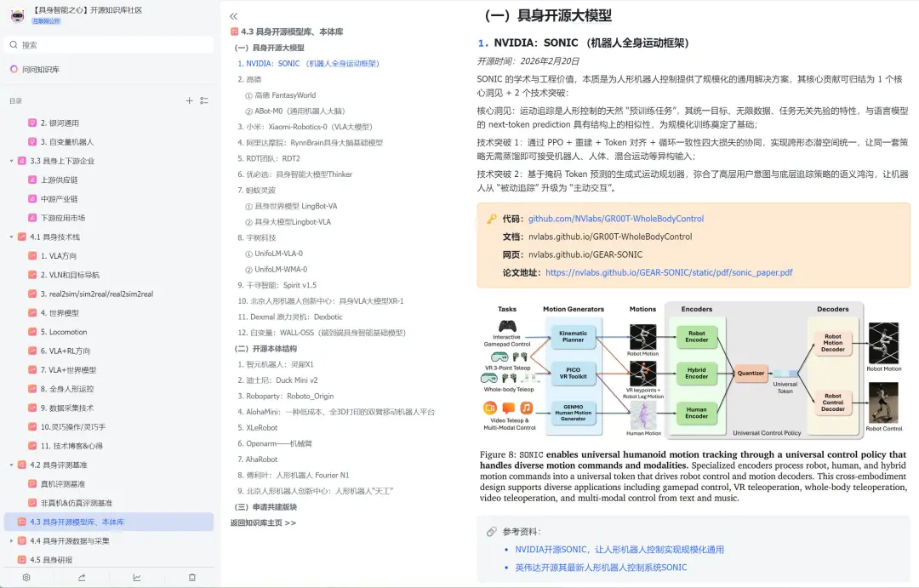Screen dimensions: 919x588
Task: Collapse the sidebar with the double-chevron icon
Action: [234, 16]
